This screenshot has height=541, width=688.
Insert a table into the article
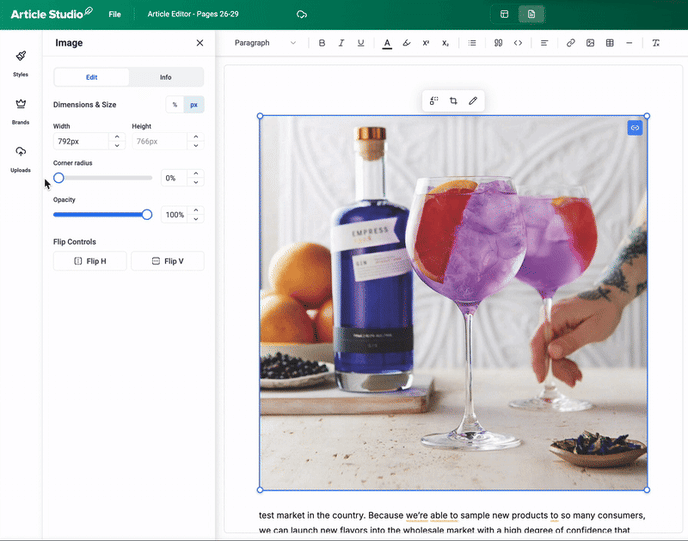pos(610,43)
